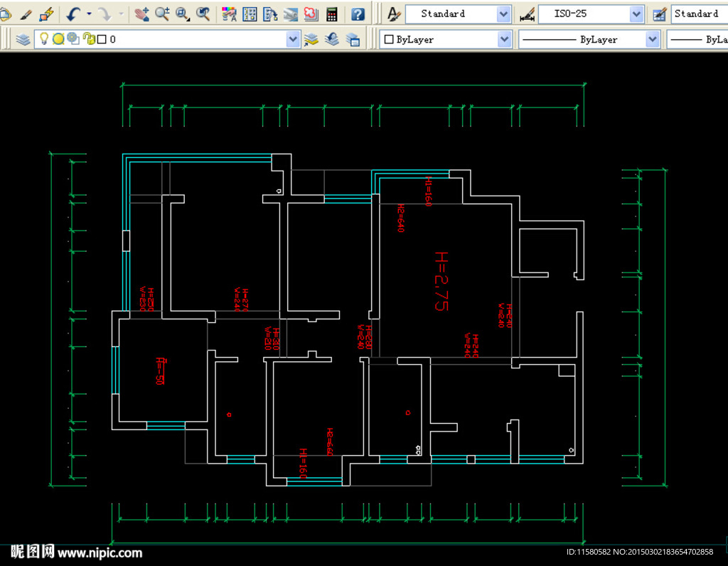
Task: Click the Undo arrow icon
Action: point(73,14)
